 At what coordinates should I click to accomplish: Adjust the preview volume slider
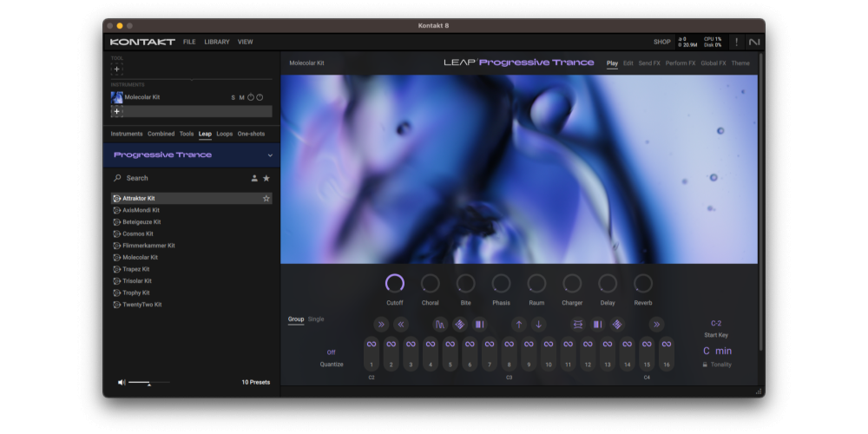[149, 383]
